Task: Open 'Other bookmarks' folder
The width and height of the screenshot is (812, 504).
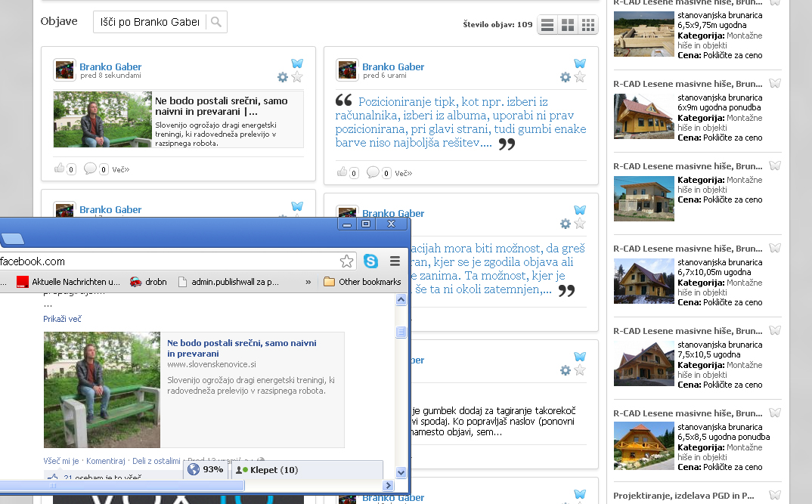Action: 361,282
